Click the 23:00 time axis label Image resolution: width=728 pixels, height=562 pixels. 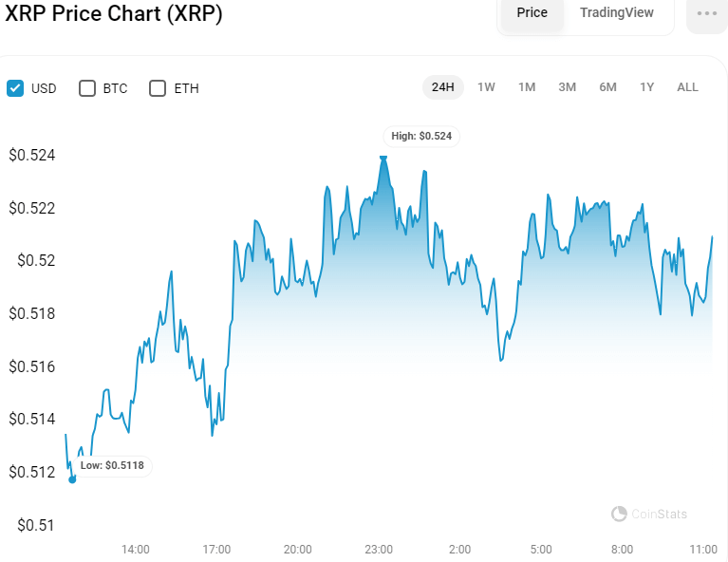click(x=379, y=549)
